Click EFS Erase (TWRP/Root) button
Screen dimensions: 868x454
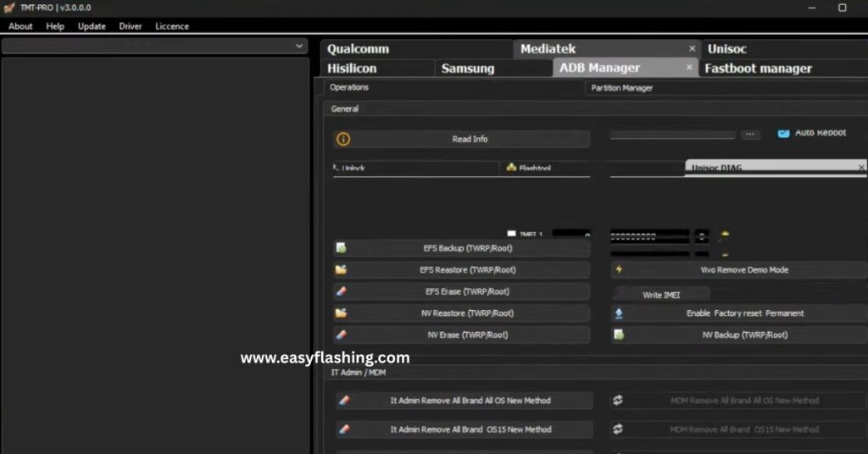pos(462,291)
